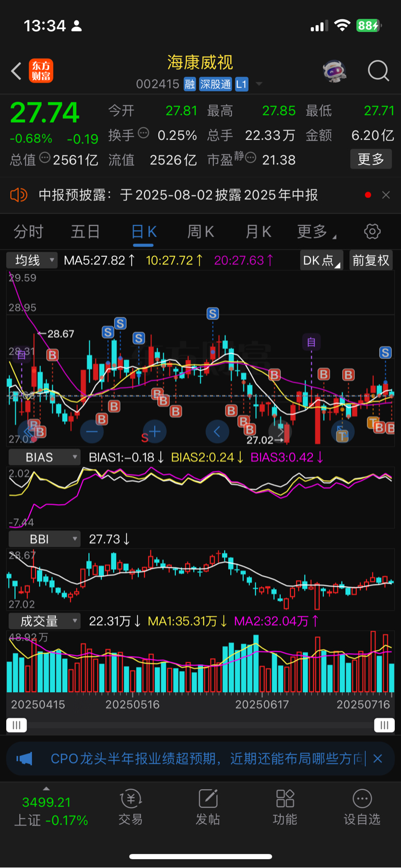This screenshot has height=868, width=401.
Task: Tap the megaphone news icon
Action: [x=24, y=758]
